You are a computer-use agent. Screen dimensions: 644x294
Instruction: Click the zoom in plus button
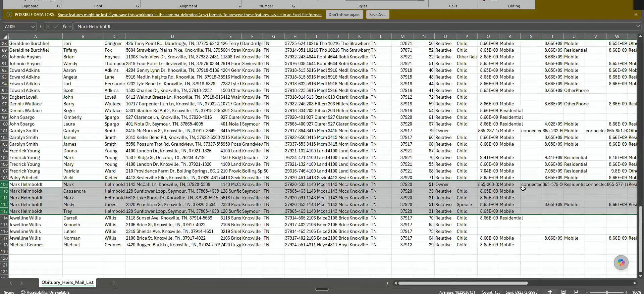tap(626, 292)
